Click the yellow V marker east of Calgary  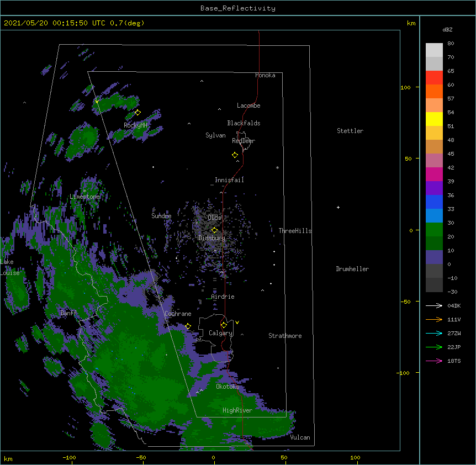237,323
